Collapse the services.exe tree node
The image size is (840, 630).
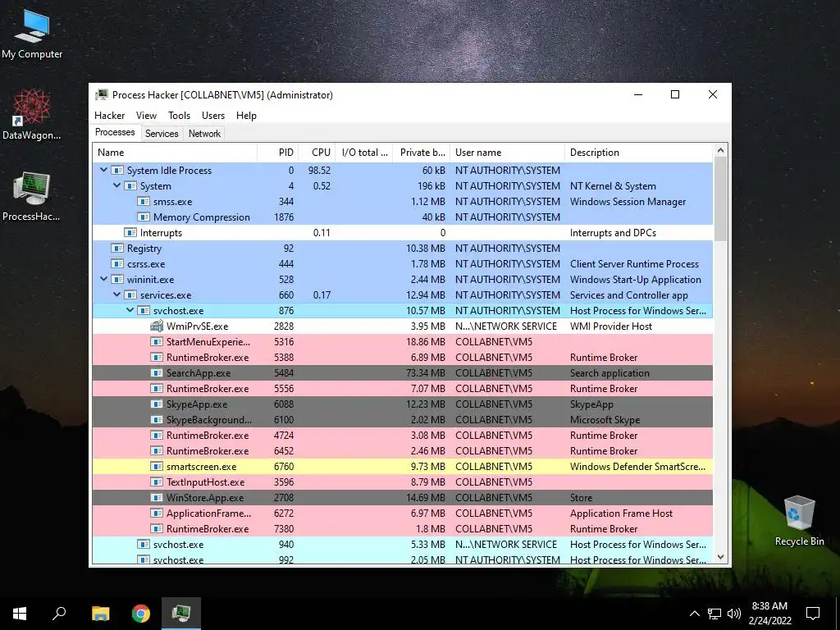(116, 295)
